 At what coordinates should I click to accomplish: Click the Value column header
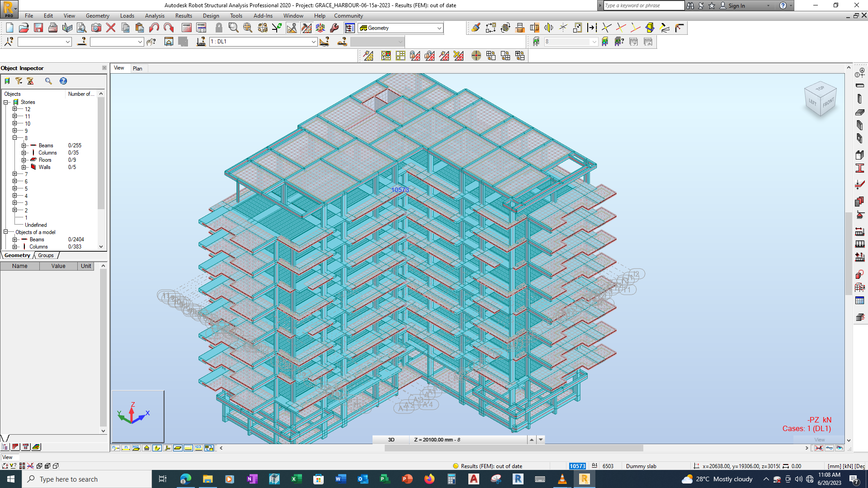click(x=58, y=266)
